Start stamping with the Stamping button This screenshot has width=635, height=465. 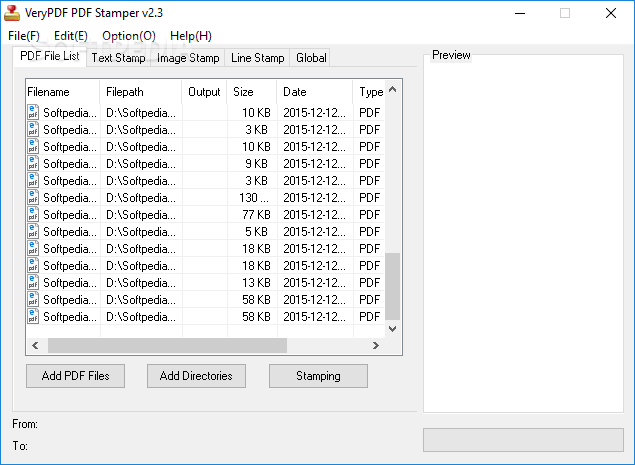(318, 376)
